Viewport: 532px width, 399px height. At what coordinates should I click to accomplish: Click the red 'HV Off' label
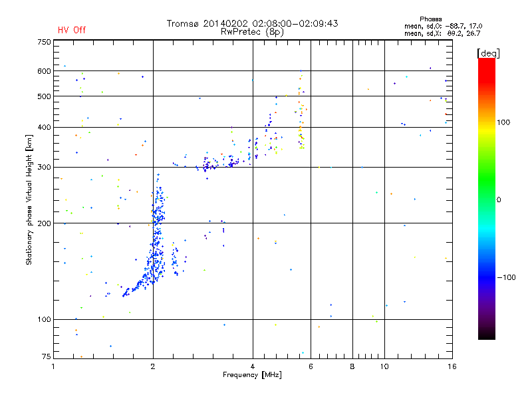tap(72, 30)
